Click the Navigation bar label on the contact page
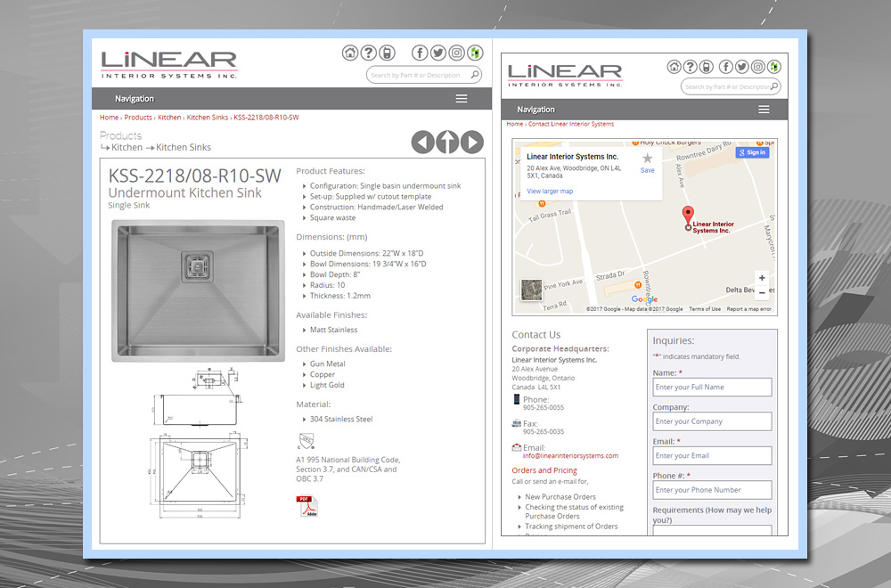Image resolution: width=891 pixels, height=588 pixels. coord(535,110)
